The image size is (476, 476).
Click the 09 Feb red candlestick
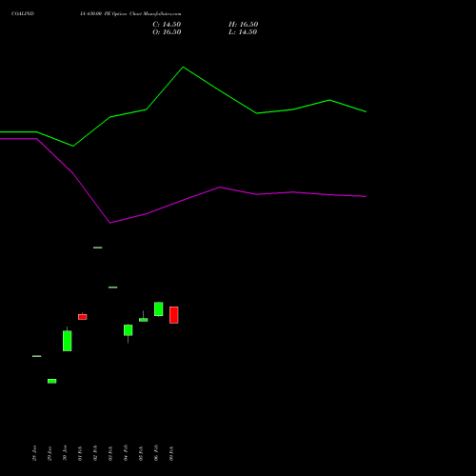point(174,315)
